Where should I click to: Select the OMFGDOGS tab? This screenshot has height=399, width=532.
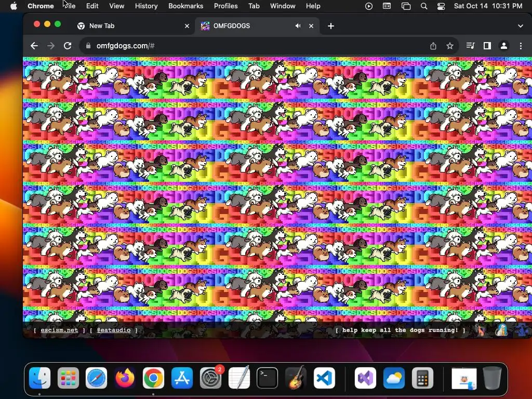coord(257,26)
